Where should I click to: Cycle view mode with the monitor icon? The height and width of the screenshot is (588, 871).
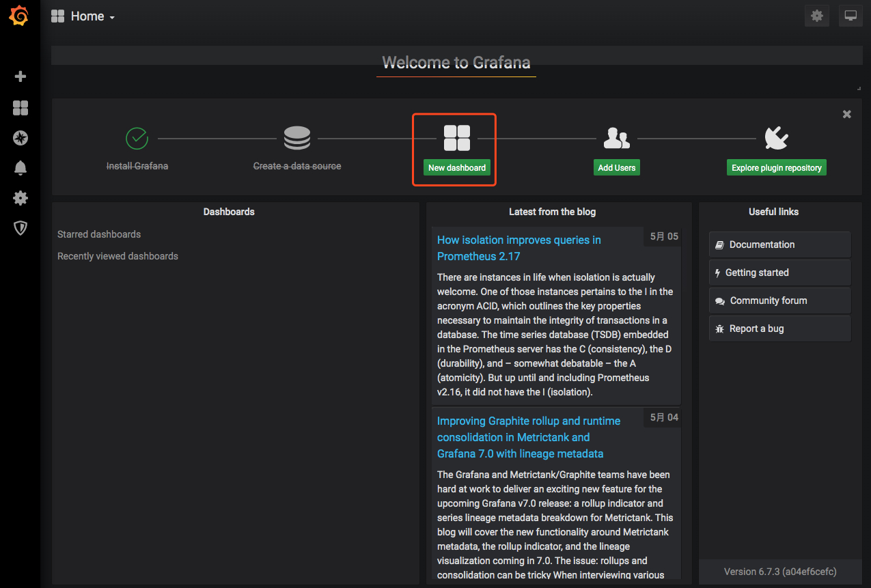tap(851, 16)
